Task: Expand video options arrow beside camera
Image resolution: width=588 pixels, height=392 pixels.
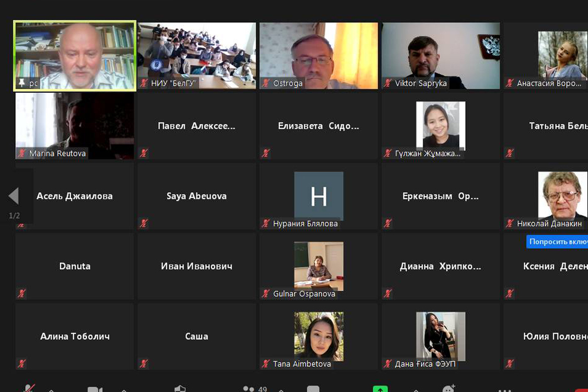Action: 123,390
